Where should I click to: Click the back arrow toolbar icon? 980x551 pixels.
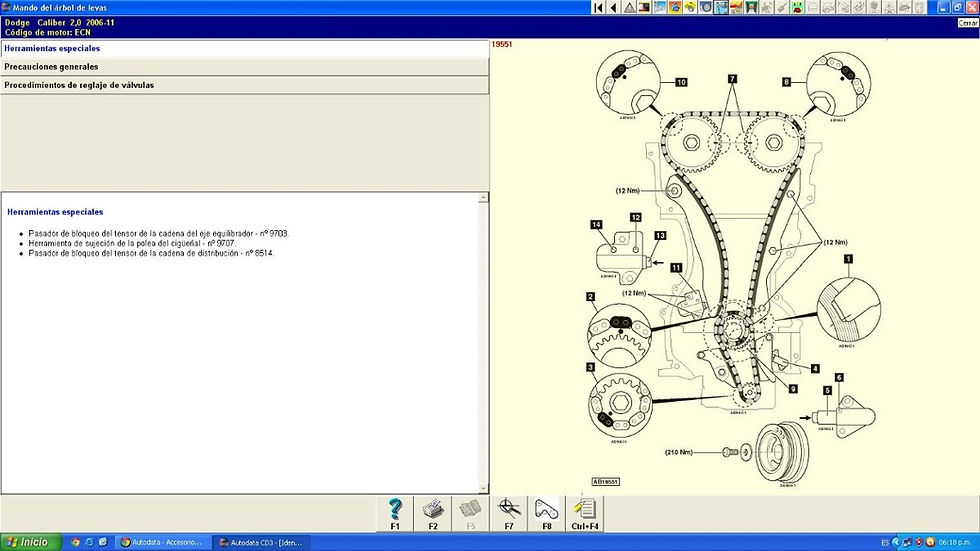[614, 7]
